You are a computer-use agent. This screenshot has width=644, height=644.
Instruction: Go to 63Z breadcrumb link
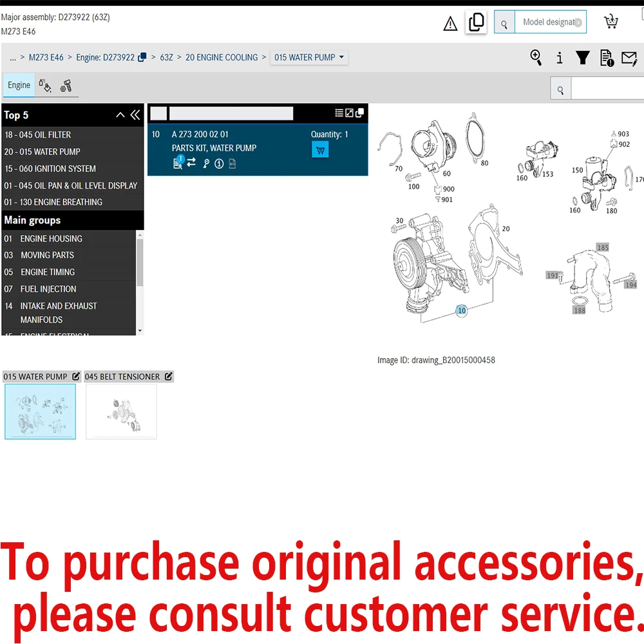coord(166,57)
